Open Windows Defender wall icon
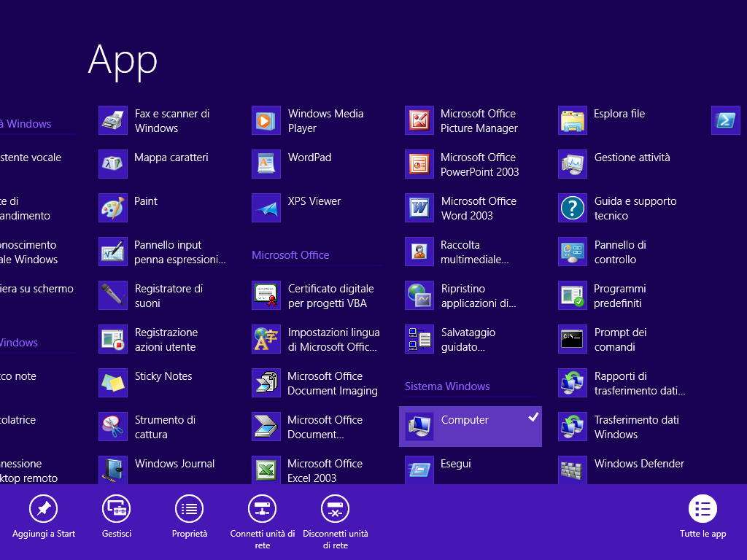 tap(573, 470)
